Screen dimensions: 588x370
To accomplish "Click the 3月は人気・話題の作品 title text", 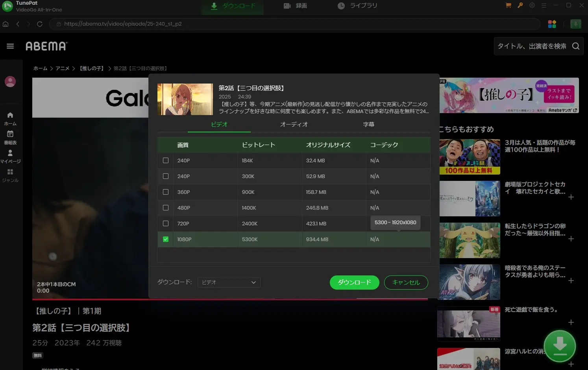I will pyautogui.click(x=540, y=146).
